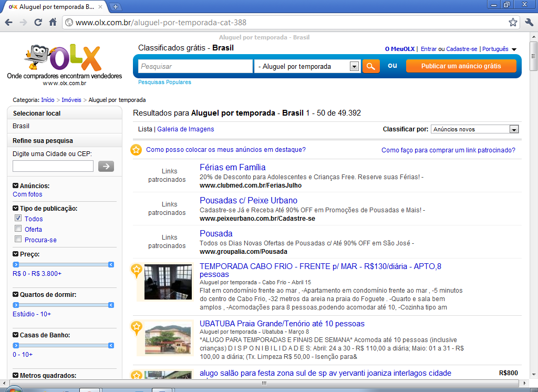Click the Cadastre-se link
Screen dimensions: 538x392
pyautogui.click(x=461, y=49)
